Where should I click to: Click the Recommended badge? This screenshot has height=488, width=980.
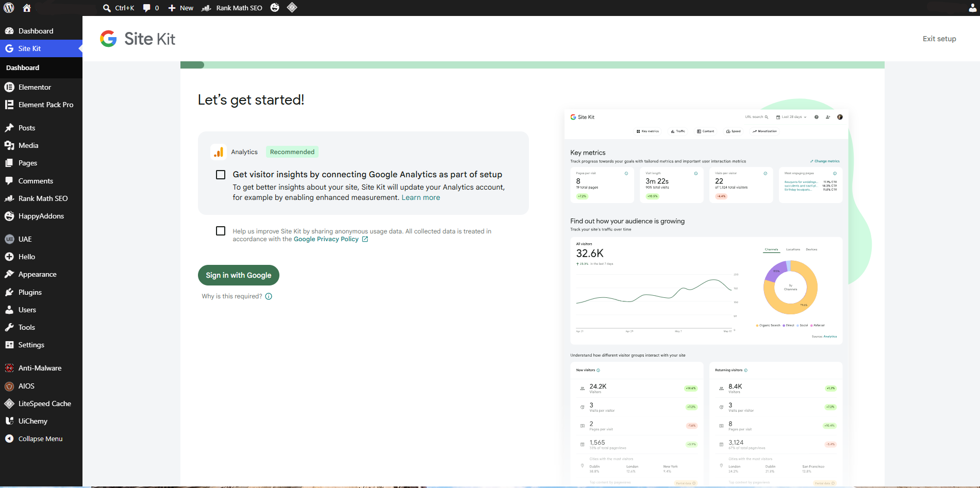(x=292, y=152)
